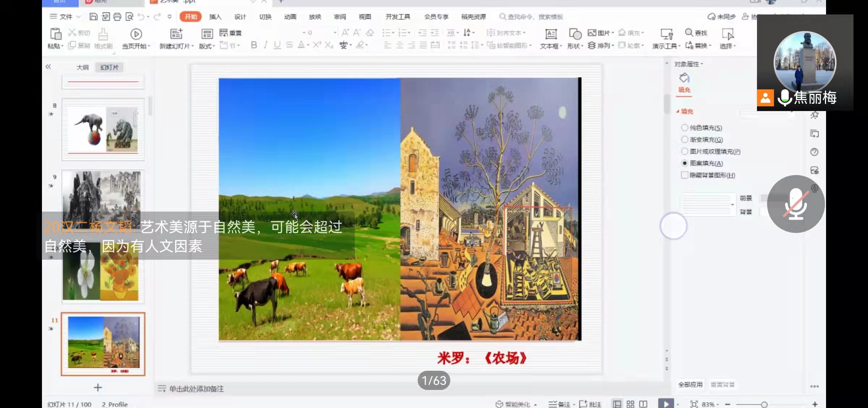Collapse slide panel with double chevron
The width and height of the screenshot is (868, 408).
click(x=48, y=67)
